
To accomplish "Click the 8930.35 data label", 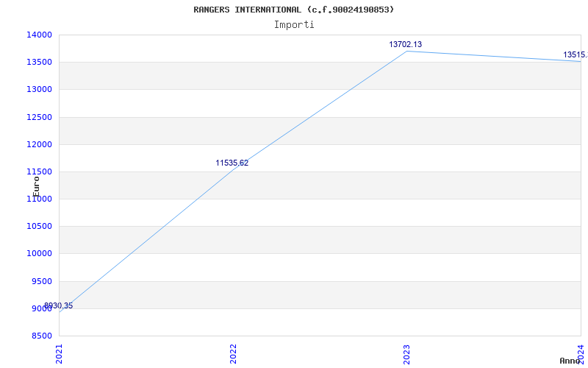I will tap(58, 306).
